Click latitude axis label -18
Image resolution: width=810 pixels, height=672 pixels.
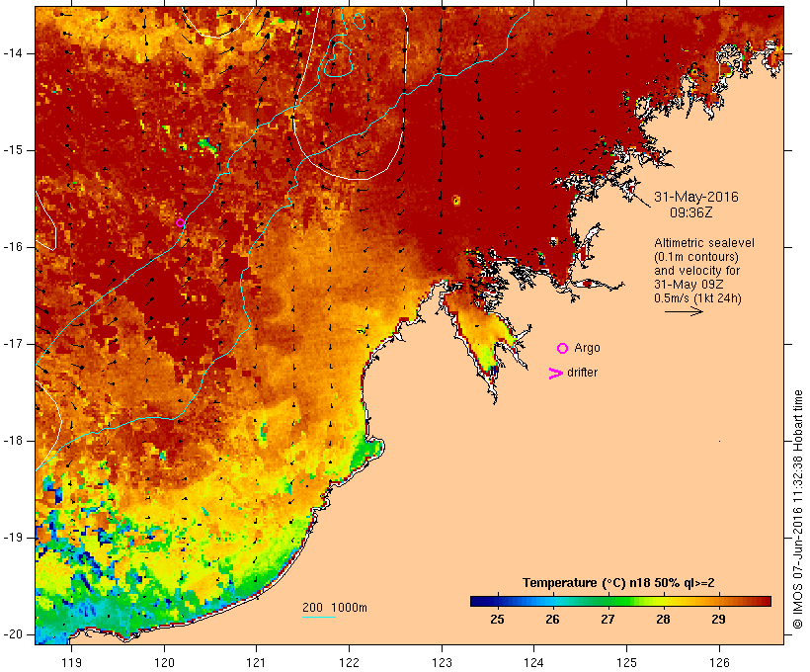13,441
